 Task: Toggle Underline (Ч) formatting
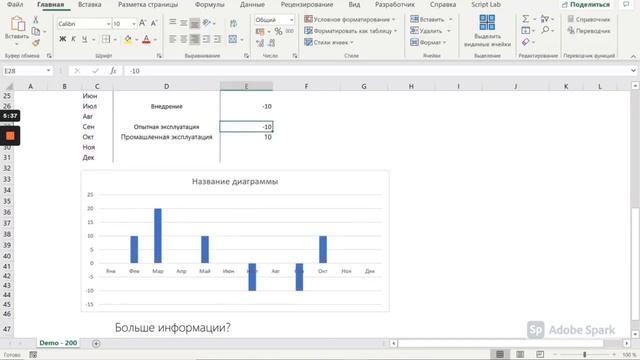click(x=84, y=39)
